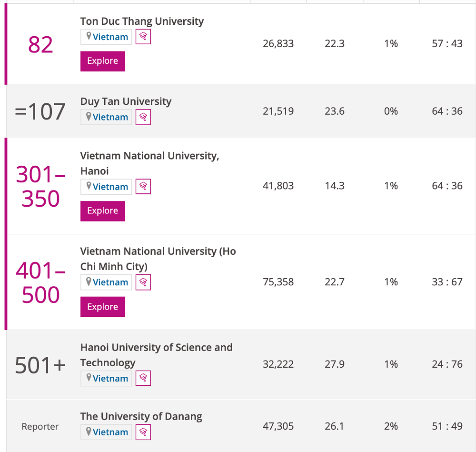Click Vietnam link under Hanoi University of Science
The height and width of the screenshot is (452, 476).
pos(110,379)
